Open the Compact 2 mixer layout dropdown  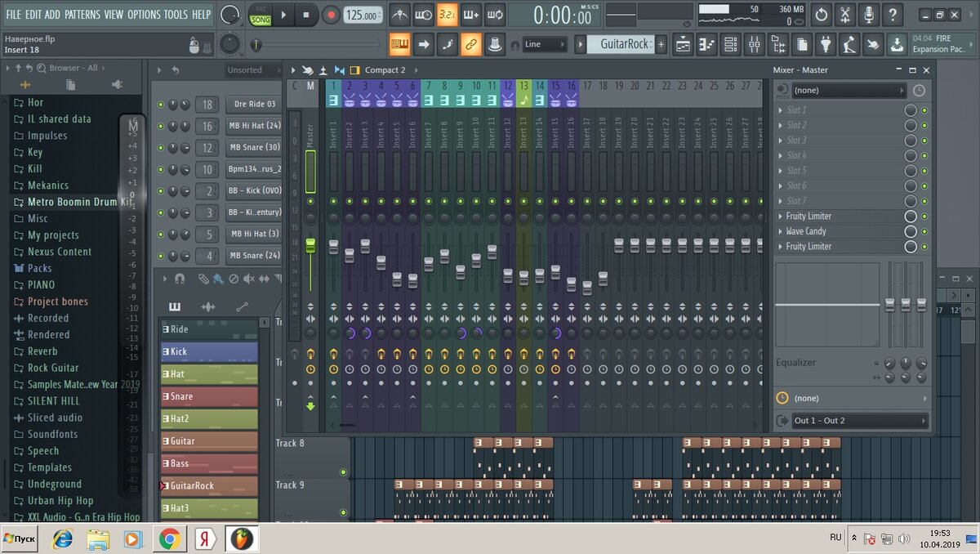[384, 70]
